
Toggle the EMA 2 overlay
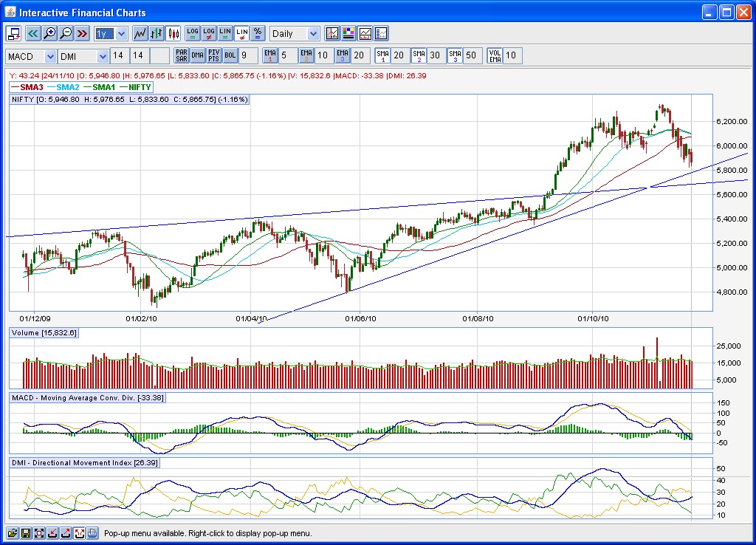click(306, 55)
